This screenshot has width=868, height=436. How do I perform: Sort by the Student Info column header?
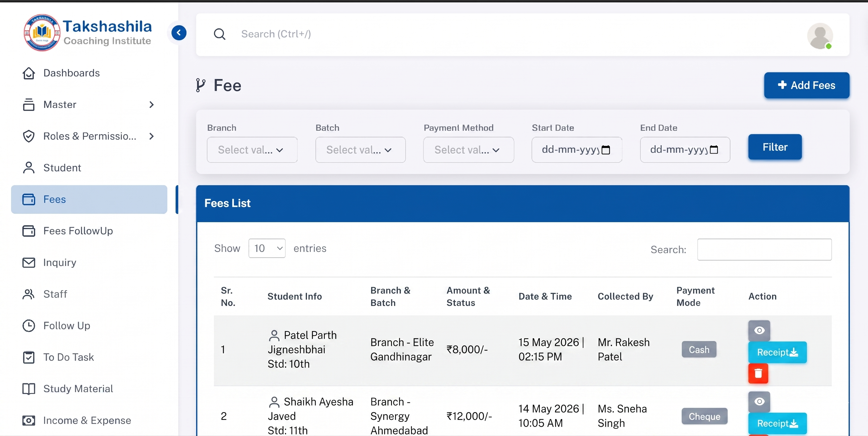coord(294,296)
